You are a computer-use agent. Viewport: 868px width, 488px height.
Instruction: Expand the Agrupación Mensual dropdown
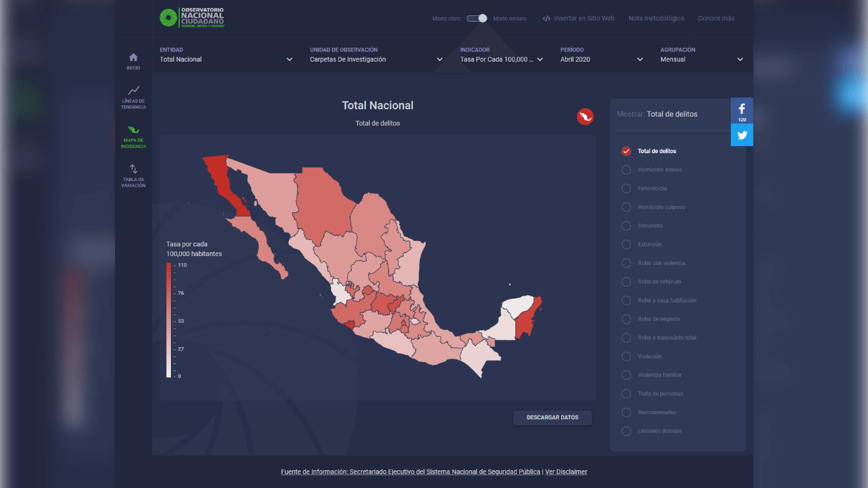coord(702,59)
